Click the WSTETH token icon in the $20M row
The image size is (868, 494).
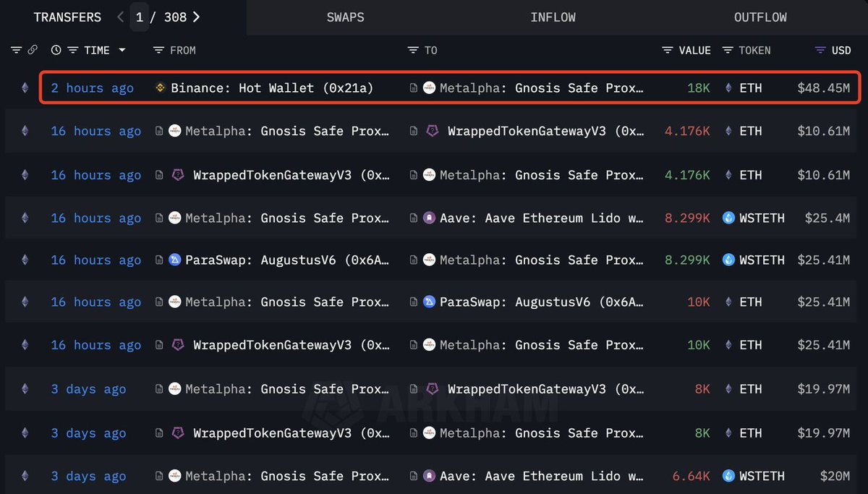[728, 476]
